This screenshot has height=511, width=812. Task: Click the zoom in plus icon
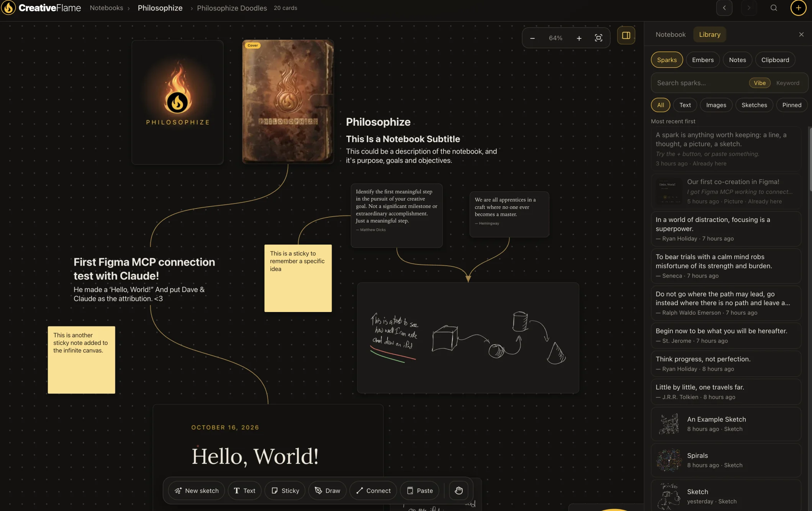pos(579,38)
